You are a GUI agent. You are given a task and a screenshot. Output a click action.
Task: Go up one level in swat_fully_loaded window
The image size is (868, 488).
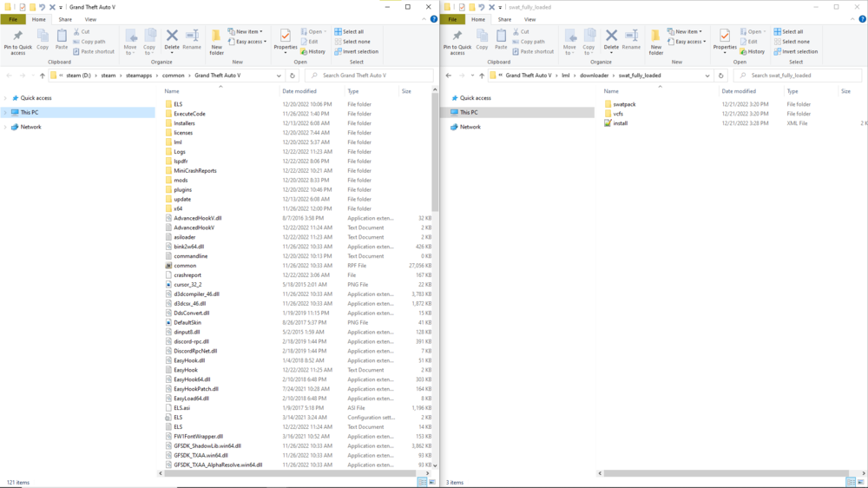click(x=482, y=76)
